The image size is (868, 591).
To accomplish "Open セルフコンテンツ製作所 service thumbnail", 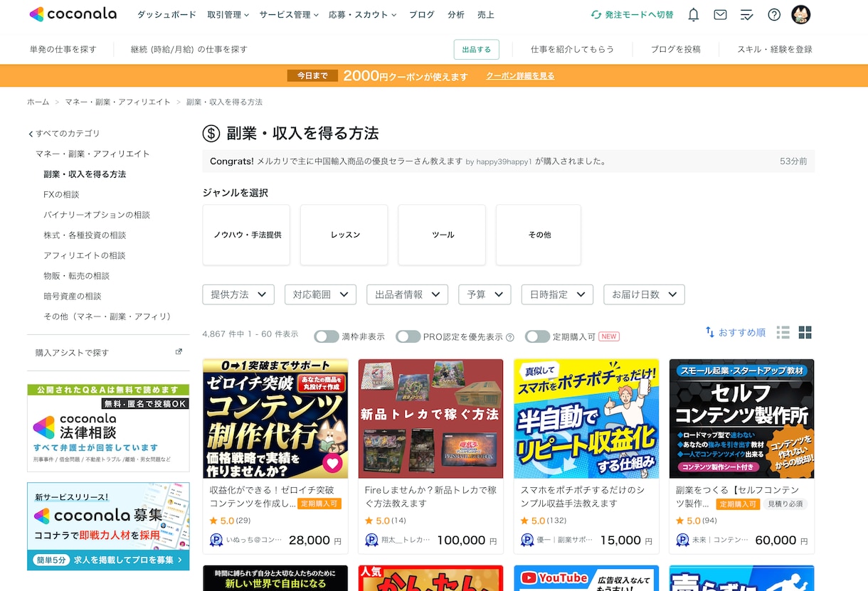I will [742, 418].
